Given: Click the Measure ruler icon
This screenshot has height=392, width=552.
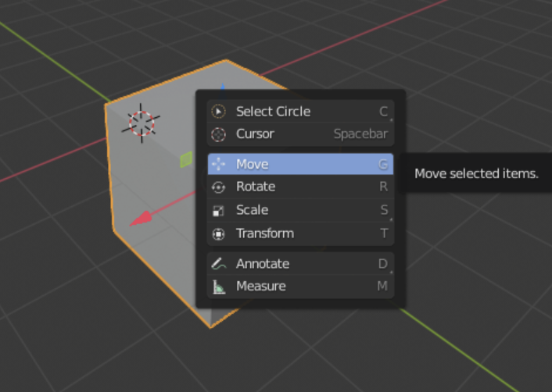Looking at the screenshot, I should tap(219, 287).
